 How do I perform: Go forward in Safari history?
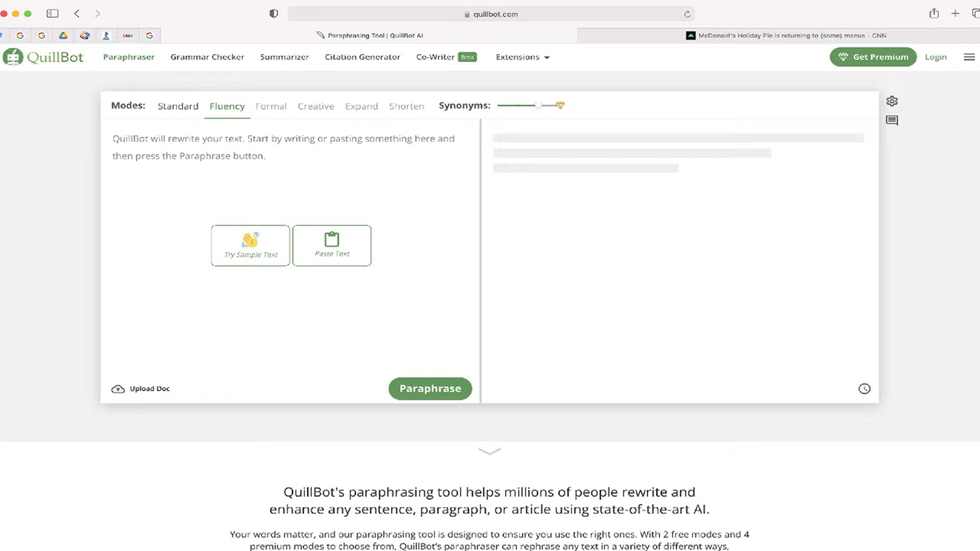click(x=97, y=14)
